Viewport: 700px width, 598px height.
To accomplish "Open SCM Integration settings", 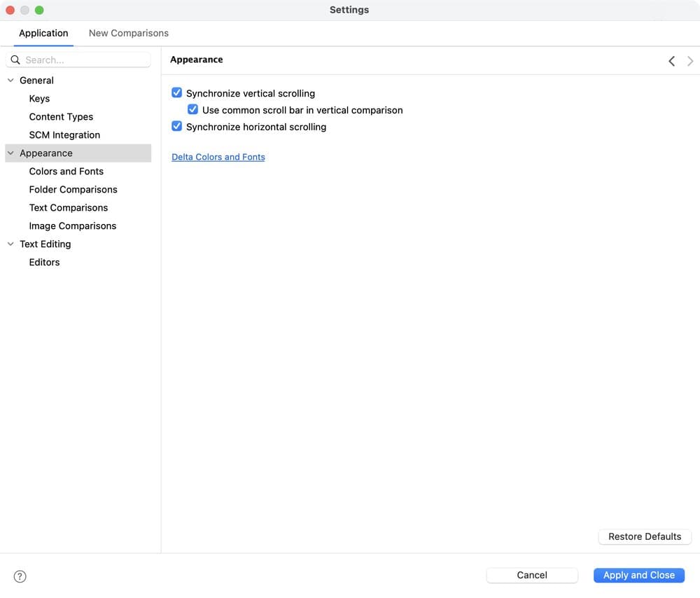I will 64,135.
